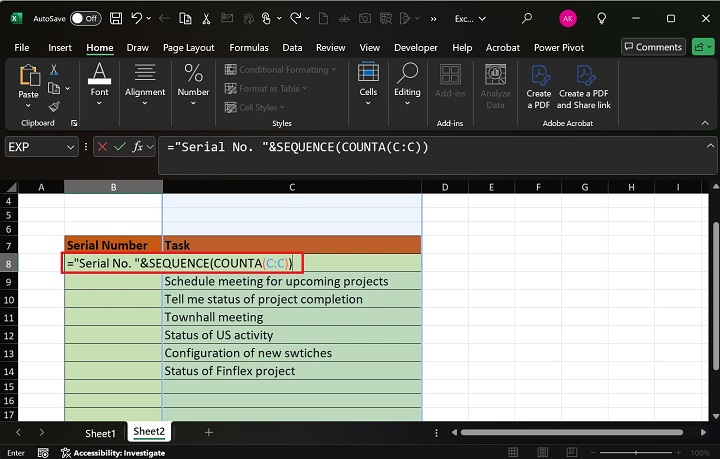Expand the Name Box dropdown
Image resolution: width=720 pixels, height=459 pixels.
[70, 147]
